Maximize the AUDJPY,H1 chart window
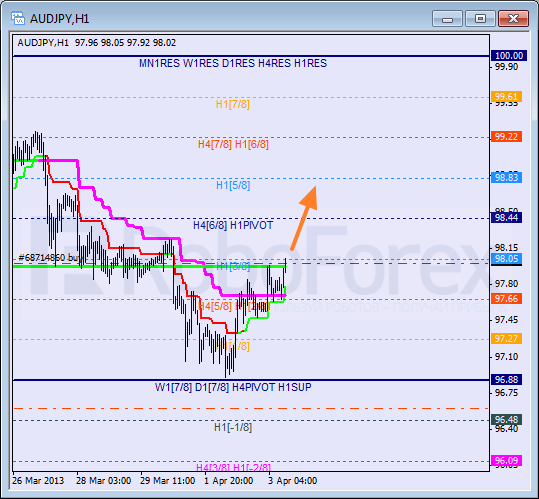539x499 pixels. click(480, 19)
